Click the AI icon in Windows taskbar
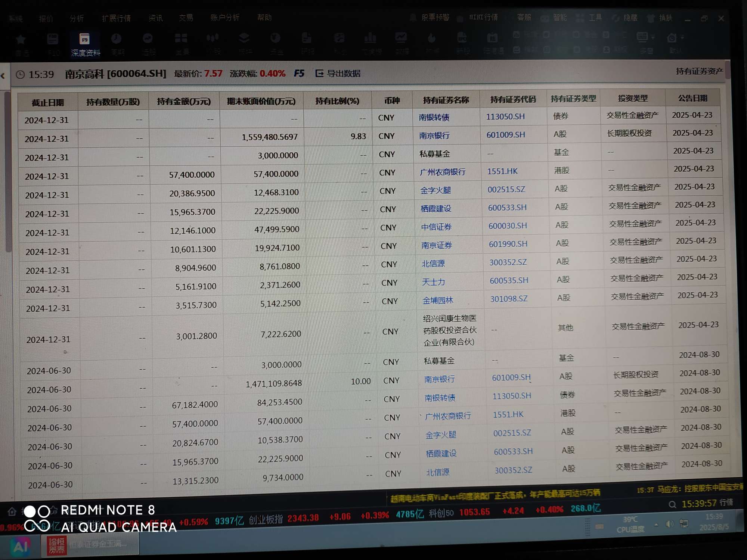The width and height of the screenshot is (747, 560). pos(21,547)
